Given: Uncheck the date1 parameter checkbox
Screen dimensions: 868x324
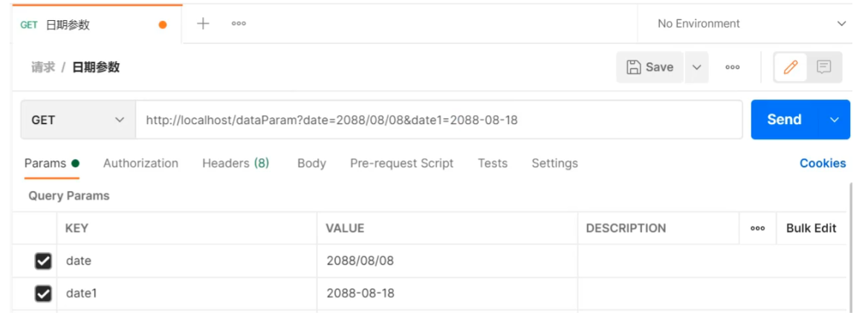Looking at the screenshot, I should [x=43, y=293].
